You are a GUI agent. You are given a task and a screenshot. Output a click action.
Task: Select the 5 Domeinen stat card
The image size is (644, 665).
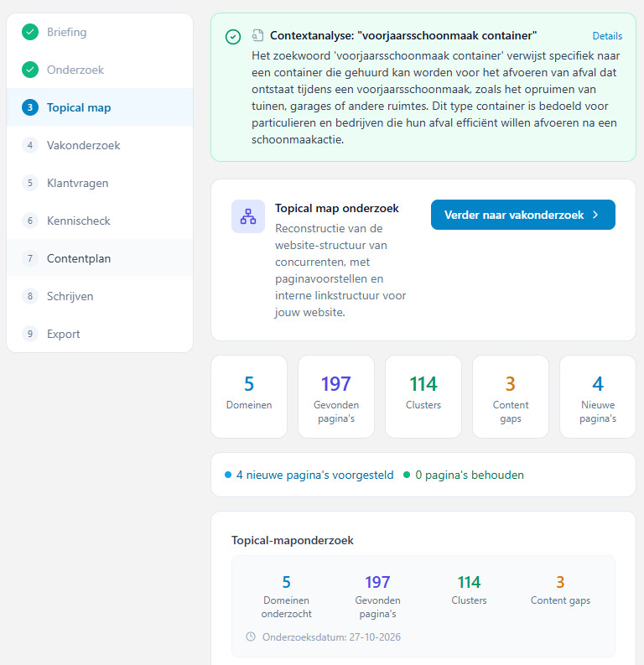pyautogui.click(x=249, y=397)
